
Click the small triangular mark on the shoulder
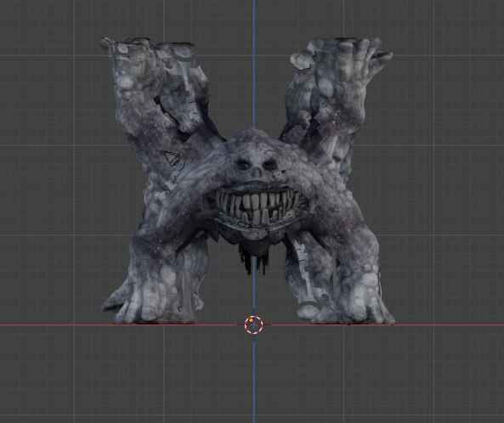[173, 160]
